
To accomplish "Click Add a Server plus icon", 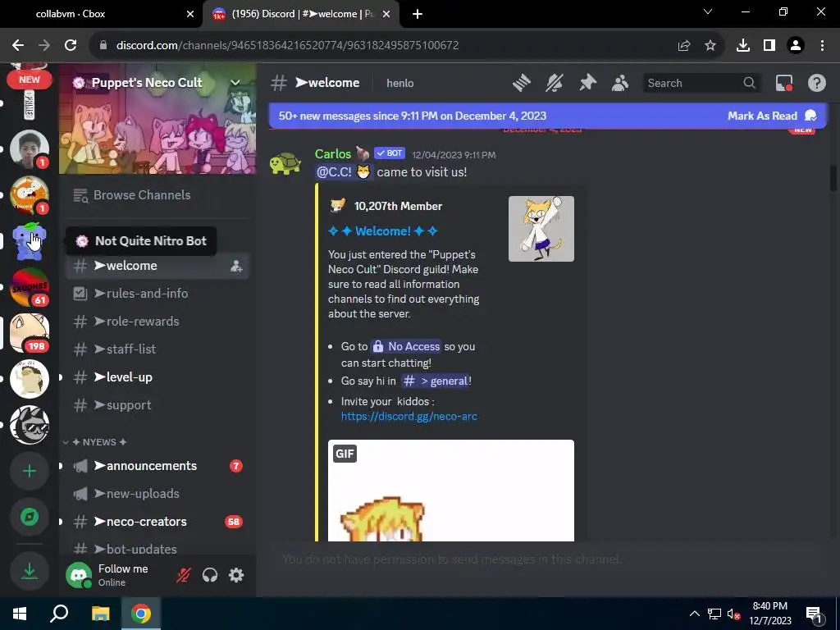I will pyautogui.click(x=30, y=471).
